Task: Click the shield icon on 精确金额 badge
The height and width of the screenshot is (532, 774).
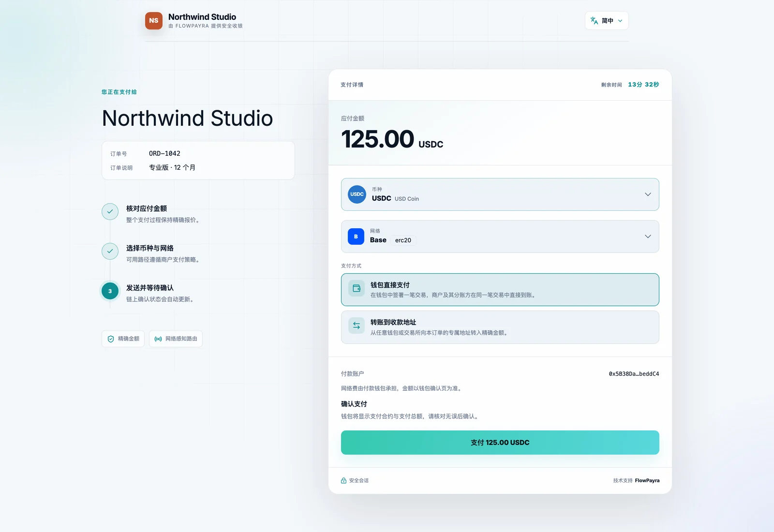Action: tap(111, 339)
